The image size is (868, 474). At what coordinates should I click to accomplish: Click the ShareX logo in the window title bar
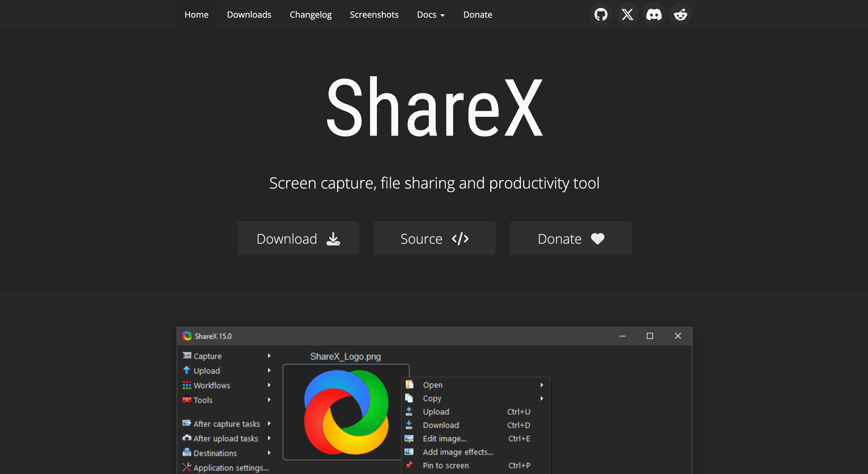(x=187, y=336)
